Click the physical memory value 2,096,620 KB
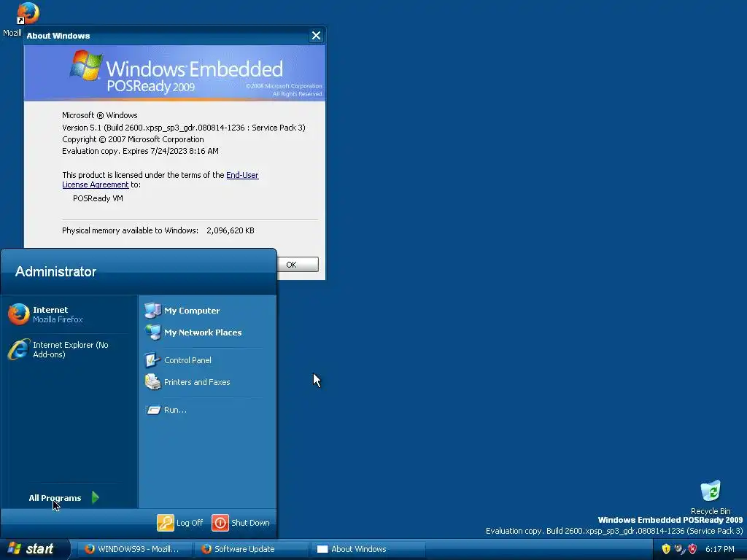This screenshot has width=747, height=560. click(230, 230)
